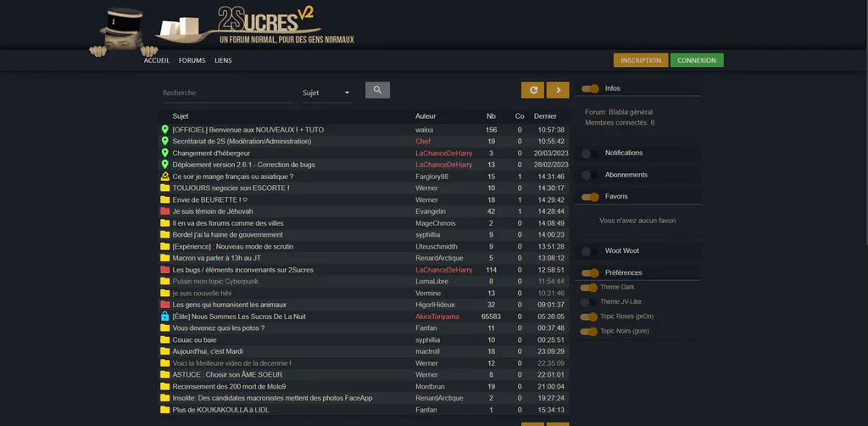Open author profile AkiraToriyama

437,317
